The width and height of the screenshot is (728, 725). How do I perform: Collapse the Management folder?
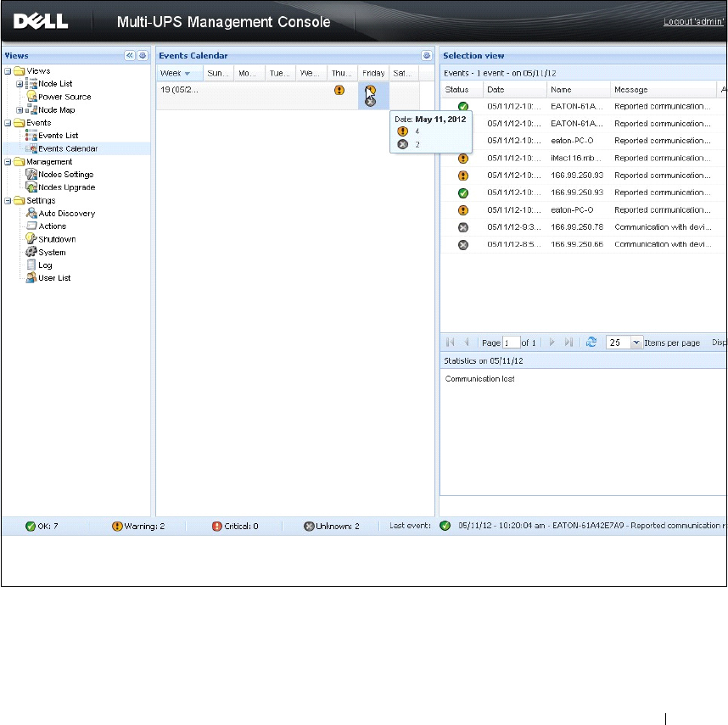(x=8, y=162)
